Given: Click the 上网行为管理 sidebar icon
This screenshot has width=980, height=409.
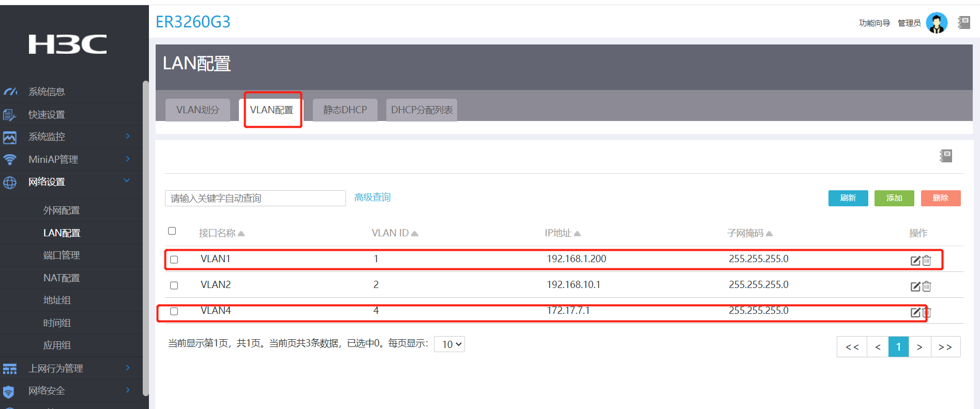Looking at the screenshot, I should click(x=10, y=369).
